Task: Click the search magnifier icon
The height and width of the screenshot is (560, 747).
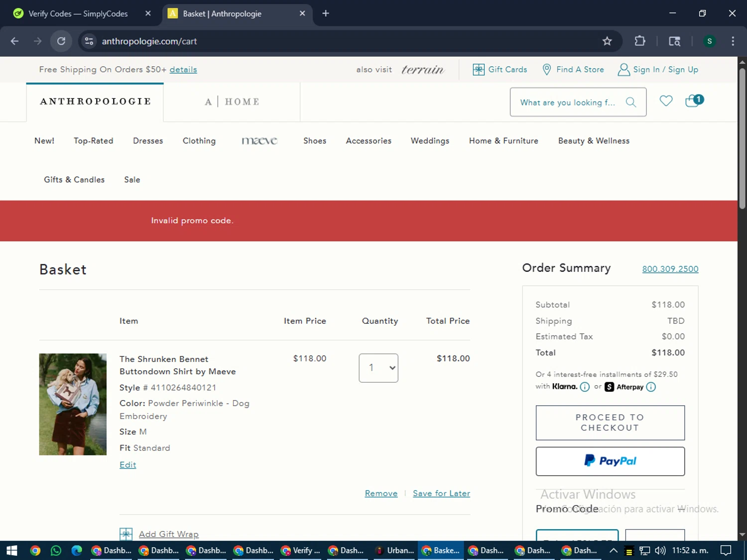Action: (631, 102)
